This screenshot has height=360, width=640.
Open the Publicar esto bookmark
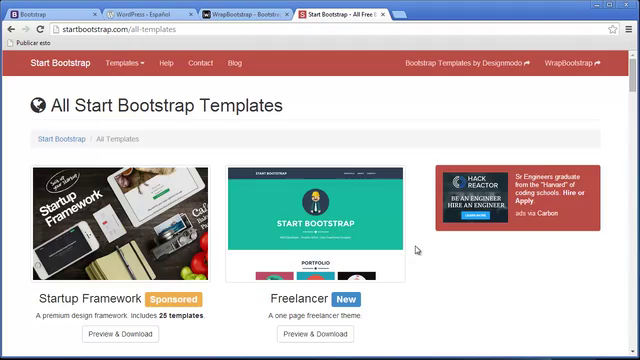point(29,43)
